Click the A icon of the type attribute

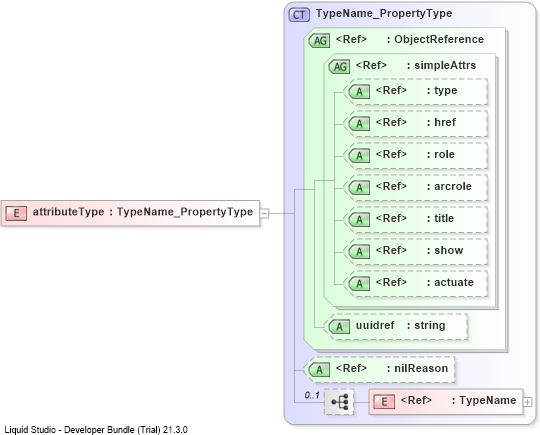(x=359, y=92)
